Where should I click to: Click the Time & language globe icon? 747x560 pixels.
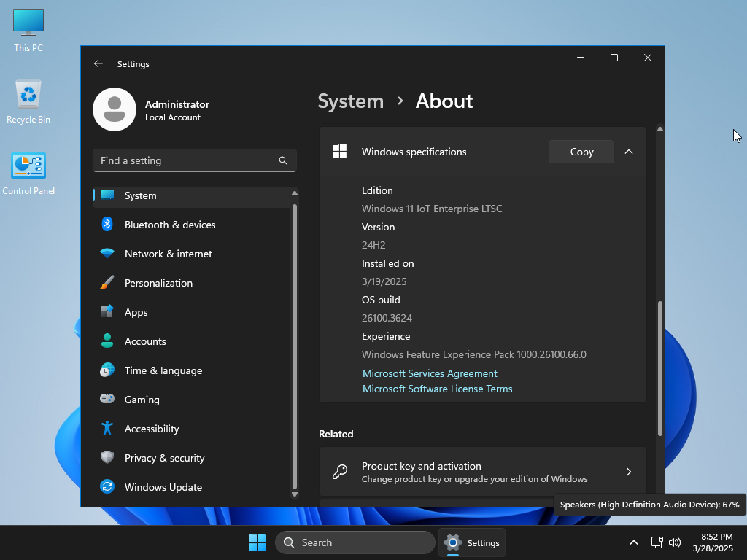(x=107, y=370)
